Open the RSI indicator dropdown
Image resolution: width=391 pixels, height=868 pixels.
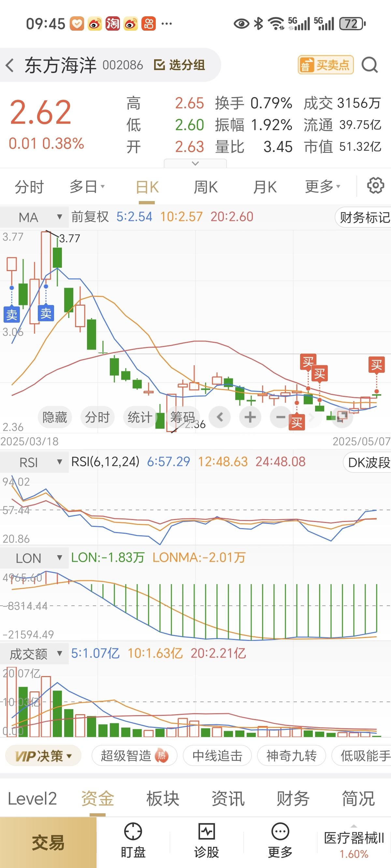click(34, 462)
